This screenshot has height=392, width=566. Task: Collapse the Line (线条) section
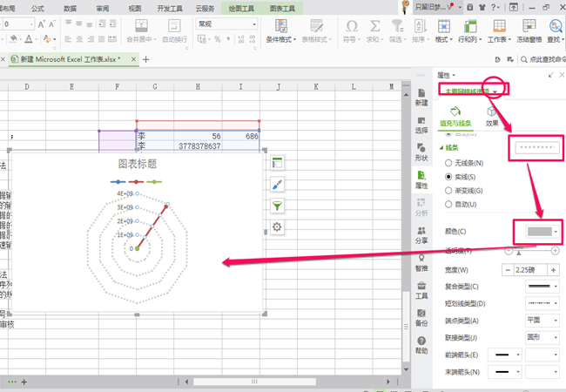point(441,147)
